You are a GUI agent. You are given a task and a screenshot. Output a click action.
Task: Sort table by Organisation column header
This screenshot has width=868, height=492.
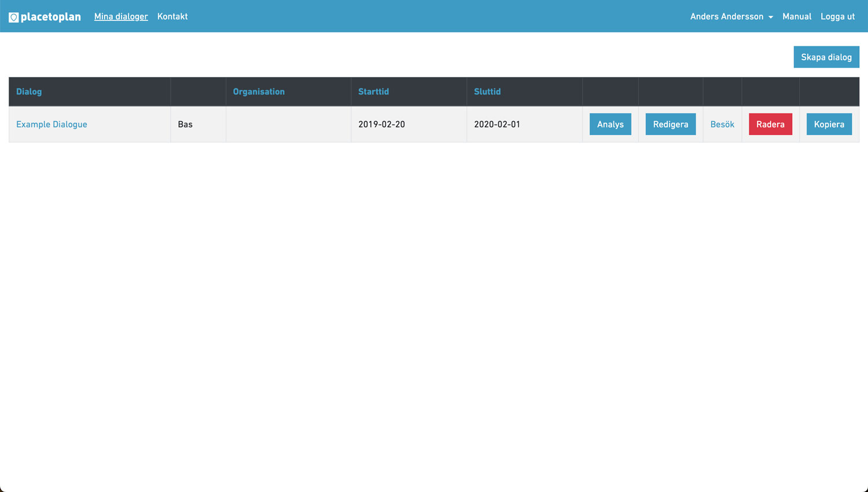pyautogui.click(x=259, y=91)
